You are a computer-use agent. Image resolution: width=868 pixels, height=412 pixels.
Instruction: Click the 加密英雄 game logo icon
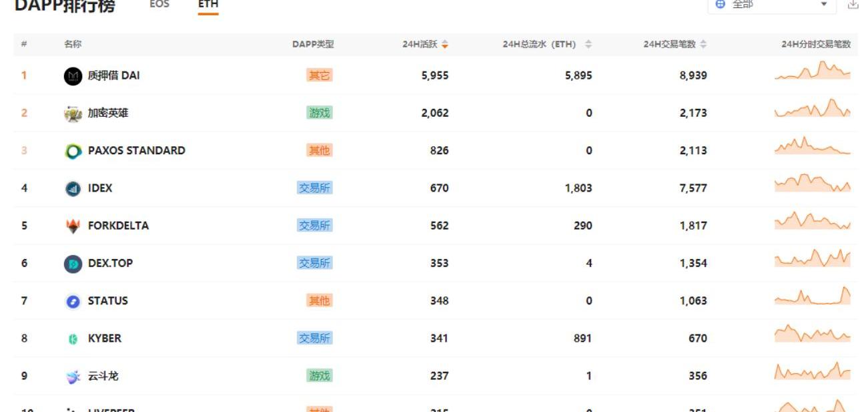click(x=73, y=114)
